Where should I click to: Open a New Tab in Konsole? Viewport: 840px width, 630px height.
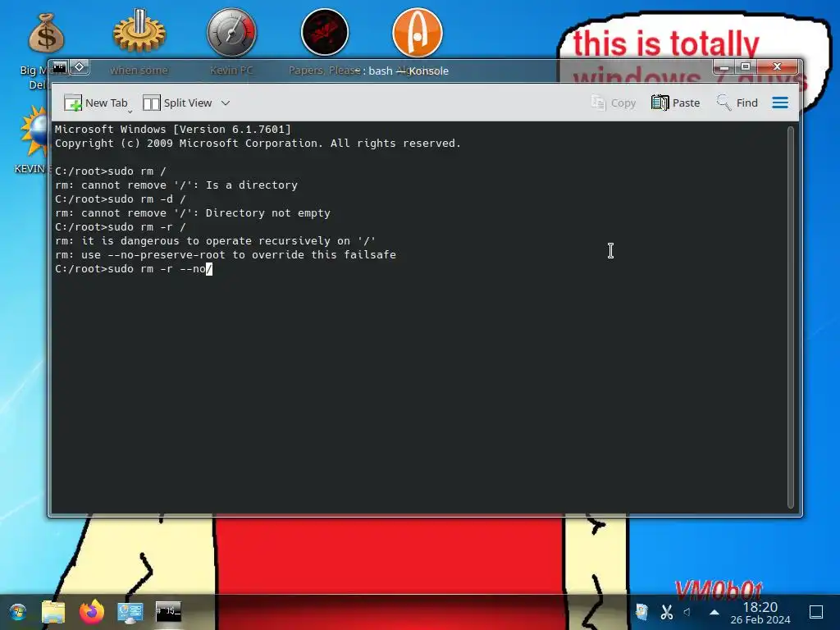point(95,103)
